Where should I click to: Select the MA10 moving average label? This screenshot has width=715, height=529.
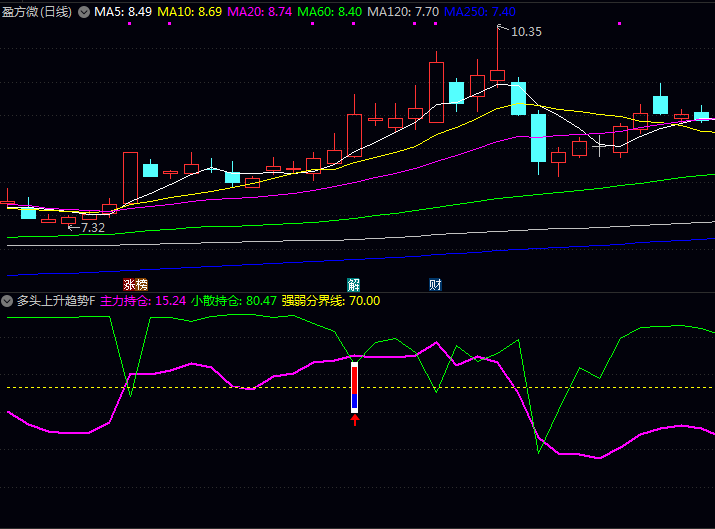pyautogui.click(x=190, y=12)
